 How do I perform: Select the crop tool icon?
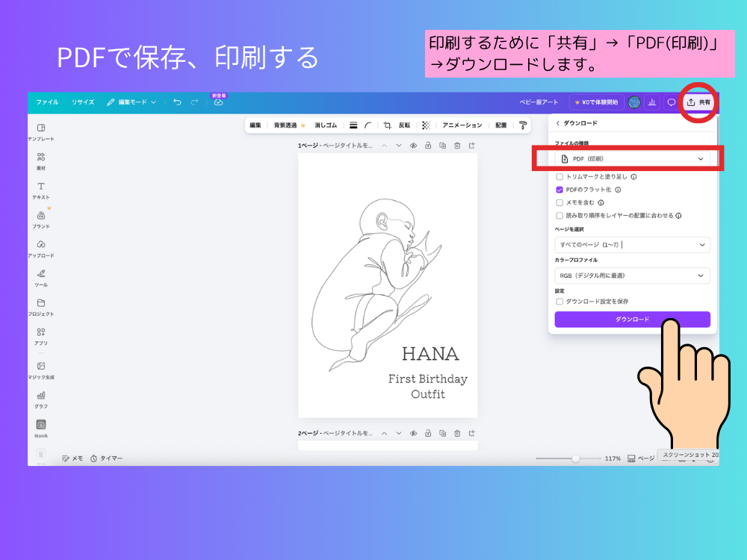tap(387, 125)
